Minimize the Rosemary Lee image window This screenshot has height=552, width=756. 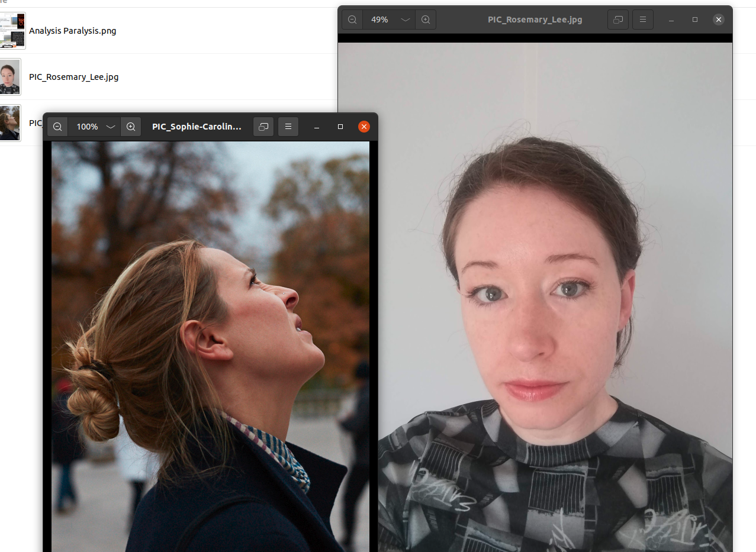(x=671, y=20)
